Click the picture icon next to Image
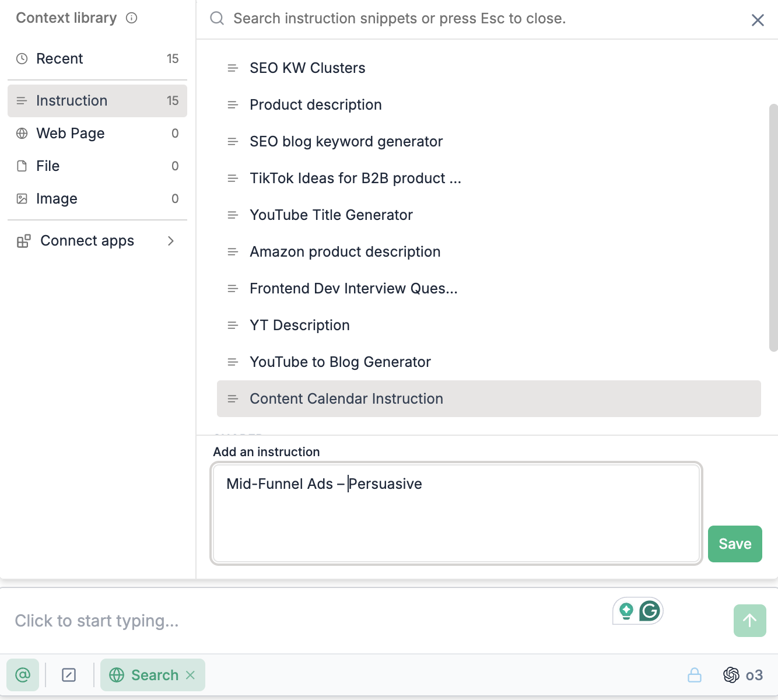The height and width of the screenshot is (700, 778). click(22, 199)
